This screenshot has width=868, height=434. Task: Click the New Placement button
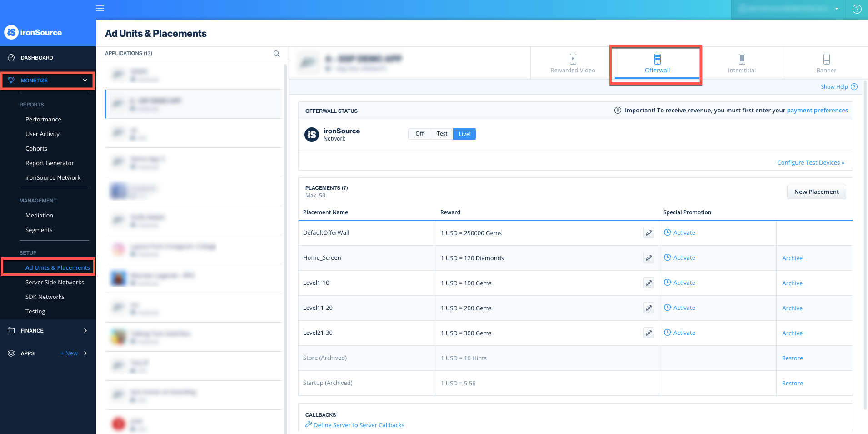pos(816,192)
